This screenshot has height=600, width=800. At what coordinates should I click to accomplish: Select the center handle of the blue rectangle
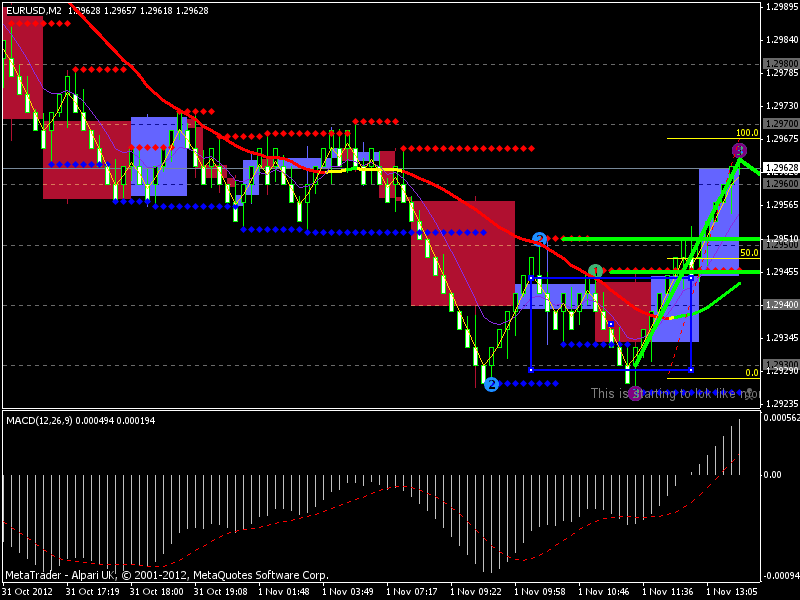pyautogui.click(x=611, y=324)
